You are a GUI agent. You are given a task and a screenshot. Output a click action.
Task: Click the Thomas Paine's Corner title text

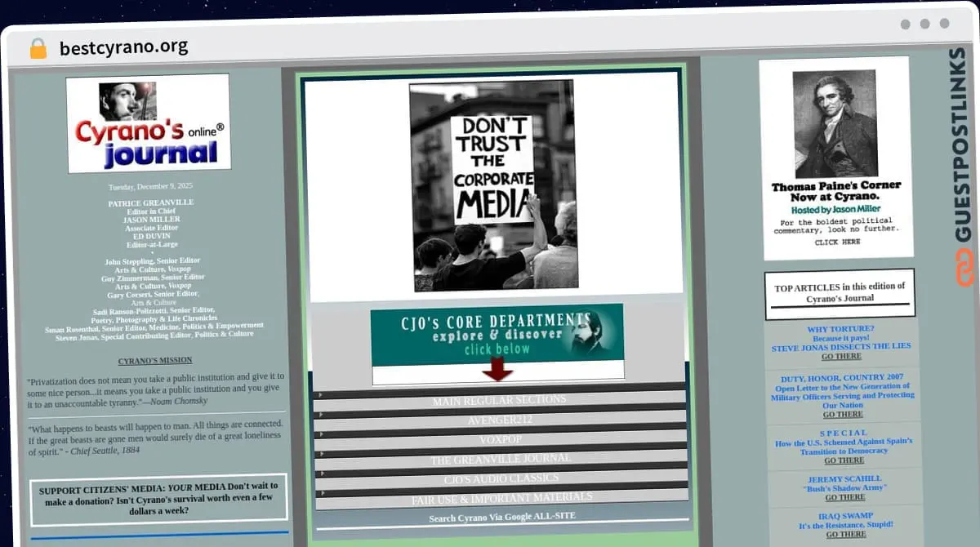click(836, 191)
